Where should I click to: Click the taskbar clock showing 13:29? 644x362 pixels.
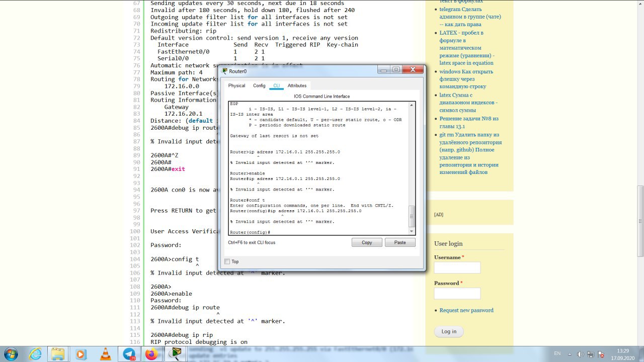click(x=623, y=354)
